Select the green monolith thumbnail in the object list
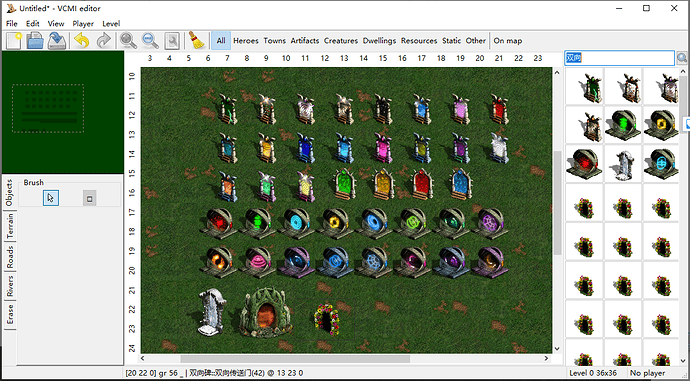This screenshot has height=381, width=690. (x=584, y=85)
